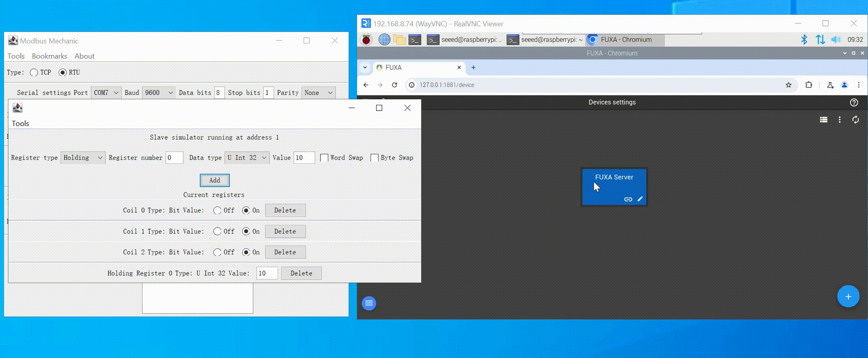Screen dimensions: 868x358
Task: Open a new Chromium tab
Action: 473,68
